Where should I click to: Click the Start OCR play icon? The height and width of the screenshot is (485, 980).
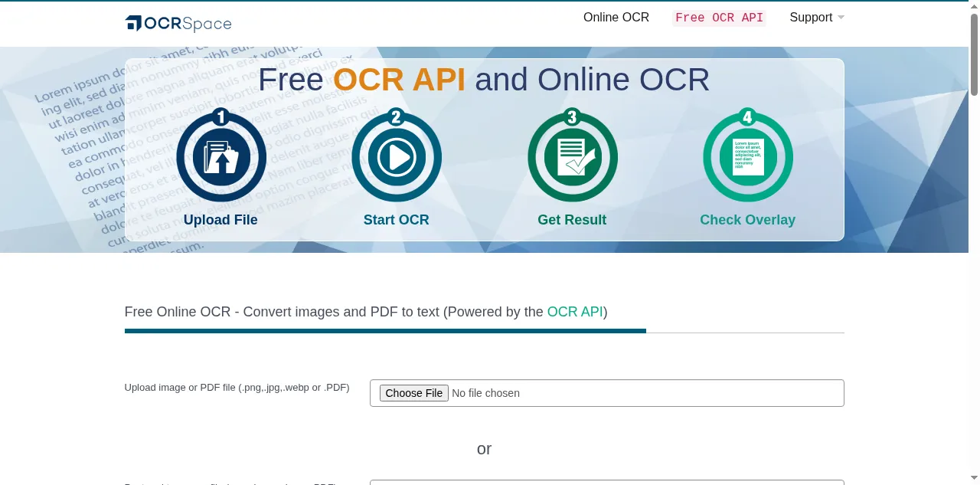tap(397, 156)
